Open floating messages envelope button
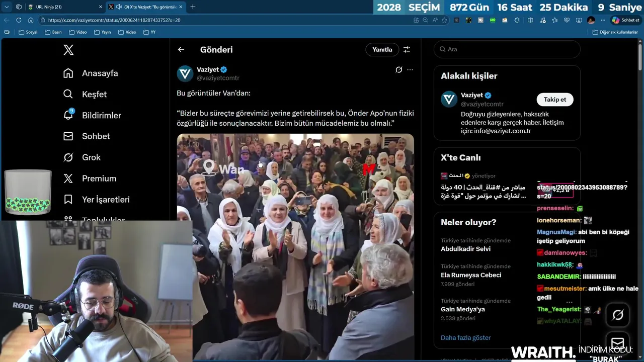 [617, 343]
